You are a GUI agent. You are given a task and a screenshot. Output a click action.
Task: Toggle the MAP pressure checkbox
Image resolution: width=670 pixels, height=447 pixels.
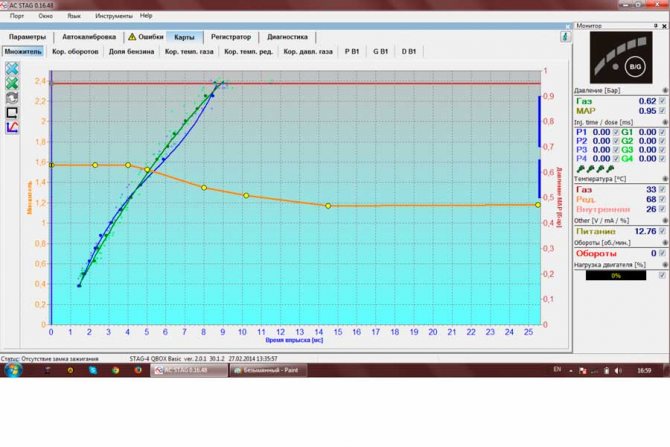tap(662, 110)
